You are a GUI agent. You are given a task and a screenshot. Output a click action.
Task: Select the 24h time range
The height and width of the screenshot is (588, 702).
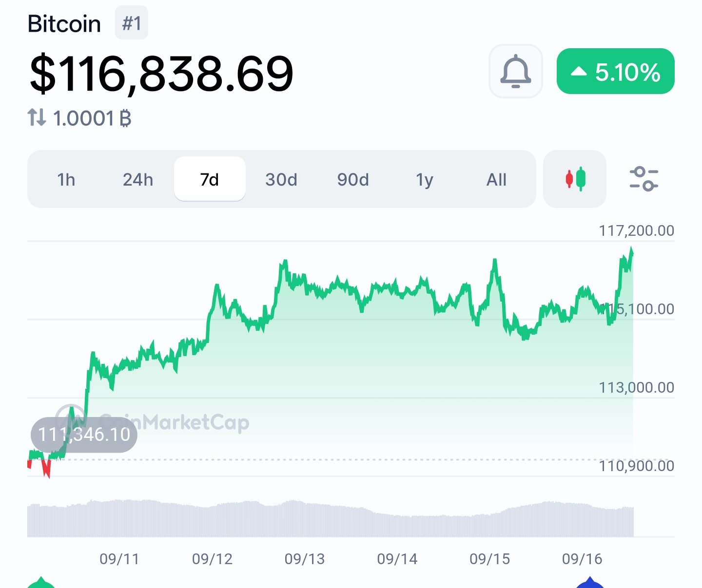pos(138,180)
